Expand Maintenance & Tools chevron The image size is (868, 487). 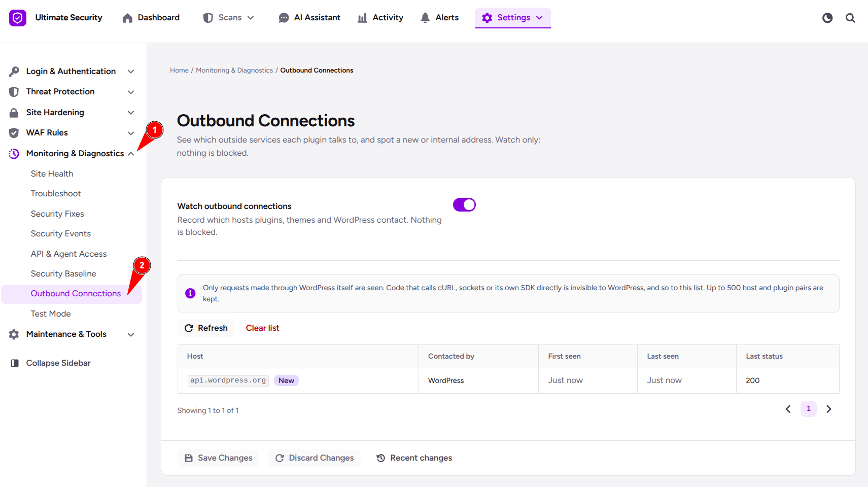[131, 334]
